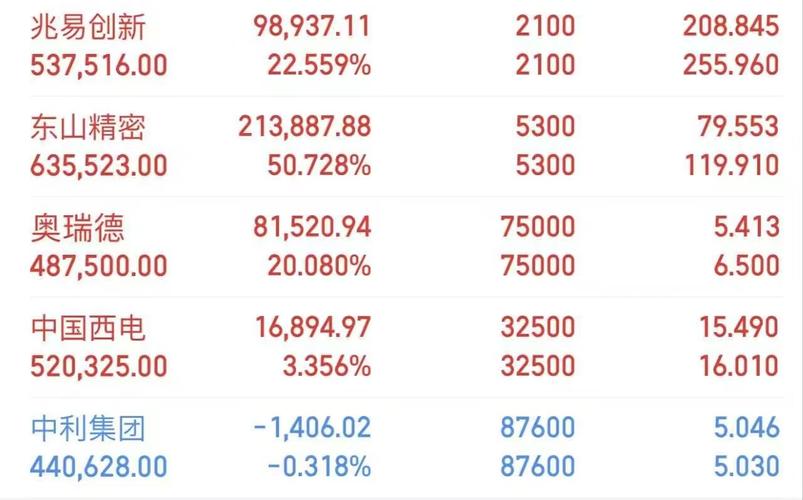Select 中利集团 market value 440,628.00

tap(99, 467)
